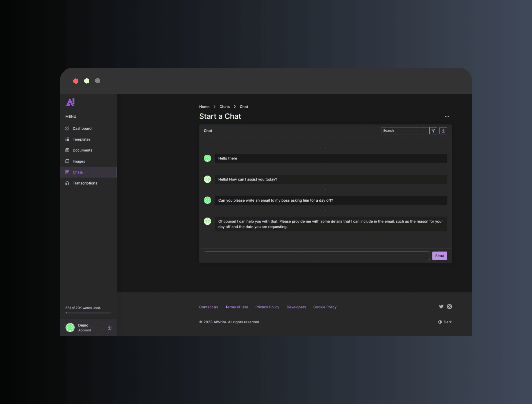The width and height of the screenshot is (532, 404).
Task: Click the export chat download icon
Action: tap(443, 131)
